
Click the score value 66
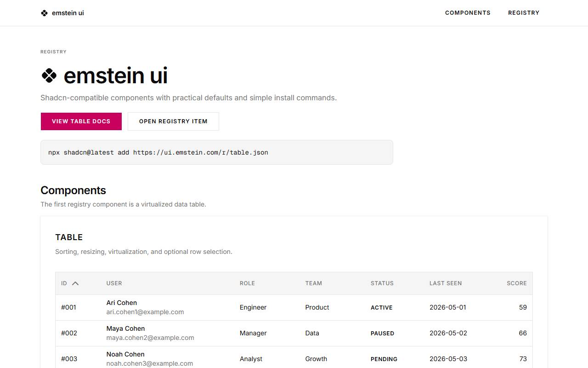[523, 333]
